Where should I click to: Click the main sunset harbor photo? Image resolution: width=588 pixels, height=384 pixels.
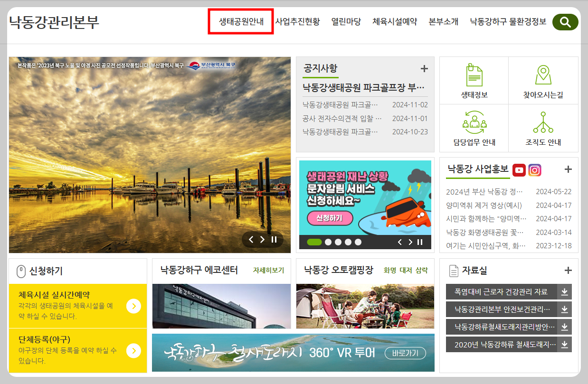click(x=150, y=155)
